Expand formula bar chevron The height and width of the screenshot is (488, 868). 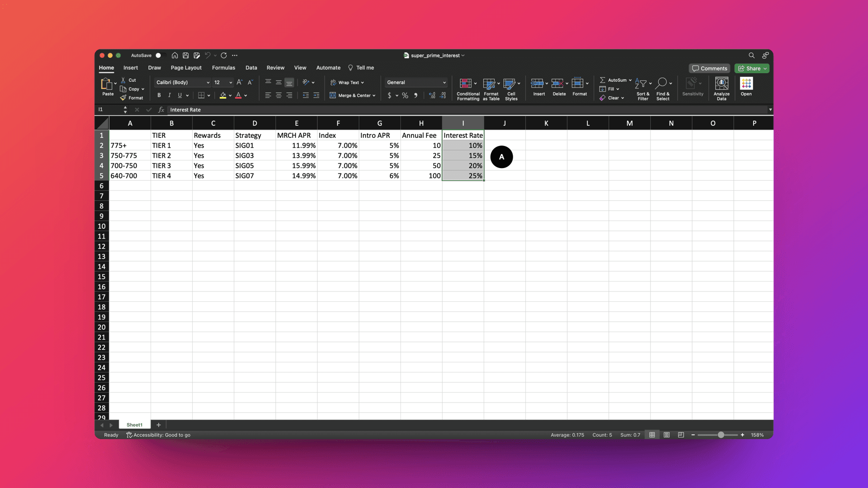coord(770,110)
